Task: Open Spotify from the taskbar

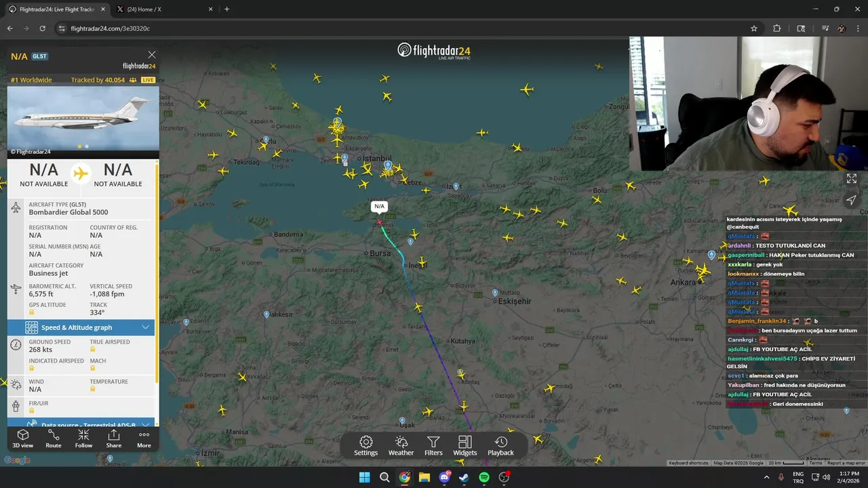Action: (x=484, y=477)
